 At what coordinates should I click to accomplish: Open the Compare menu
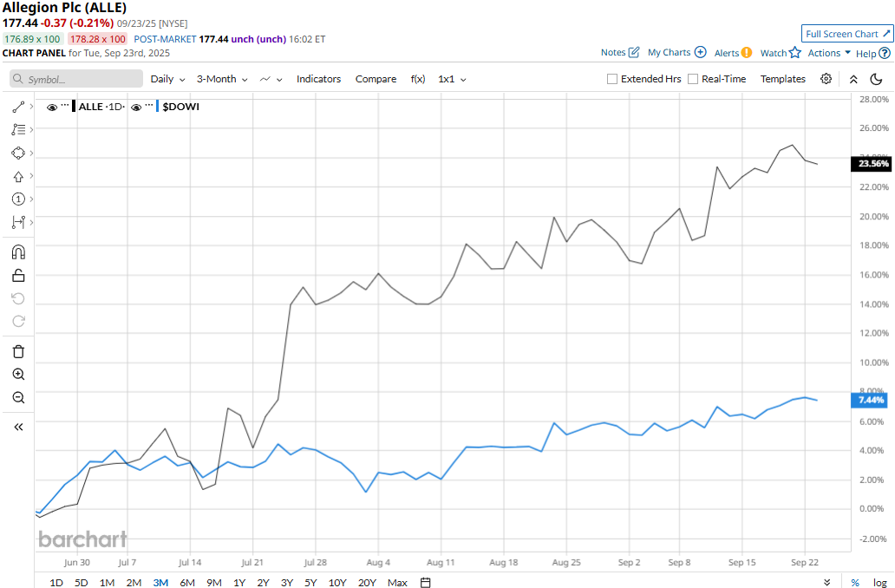376,79
